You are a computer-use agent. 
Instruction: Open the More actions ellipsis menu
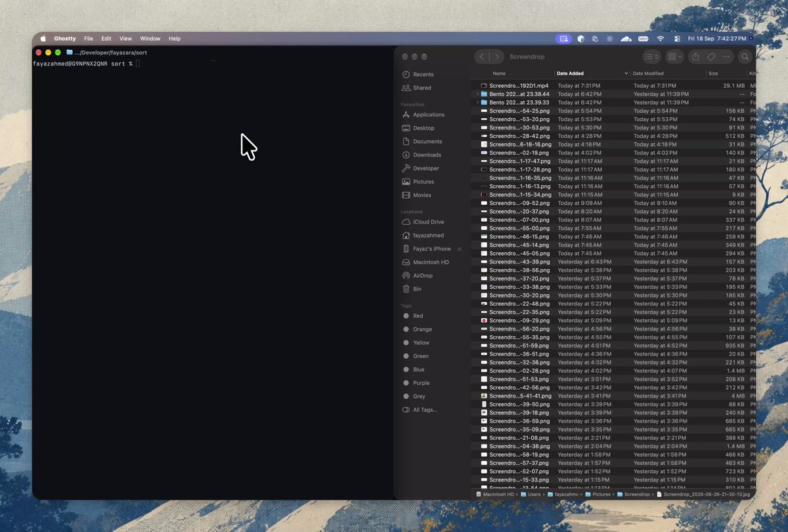[x=727, y=56]
